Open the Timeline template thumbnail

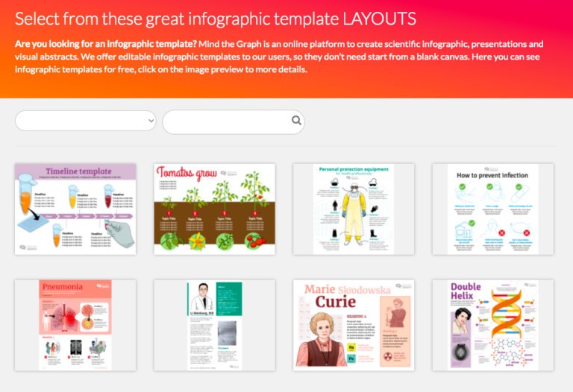[x=75, y=209]
